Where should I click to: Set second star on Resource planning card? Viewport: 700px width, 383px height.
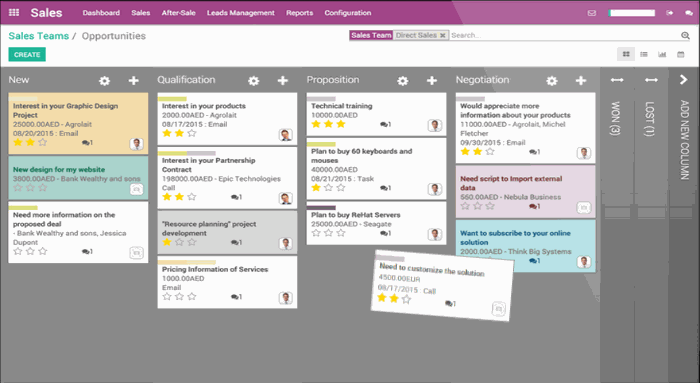tap(179, 242)
